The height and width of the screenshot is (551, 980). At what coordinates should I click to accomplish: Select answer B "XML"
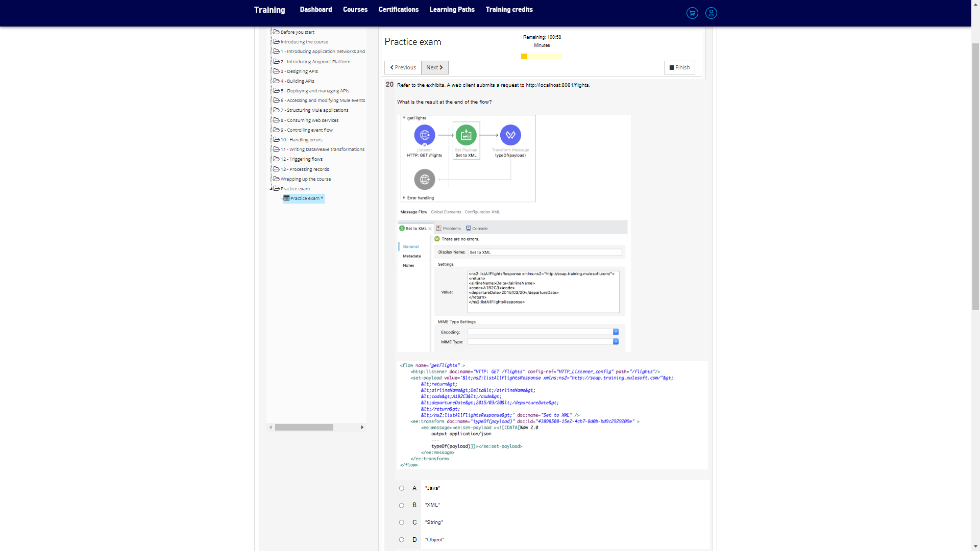tap(402, 506)
